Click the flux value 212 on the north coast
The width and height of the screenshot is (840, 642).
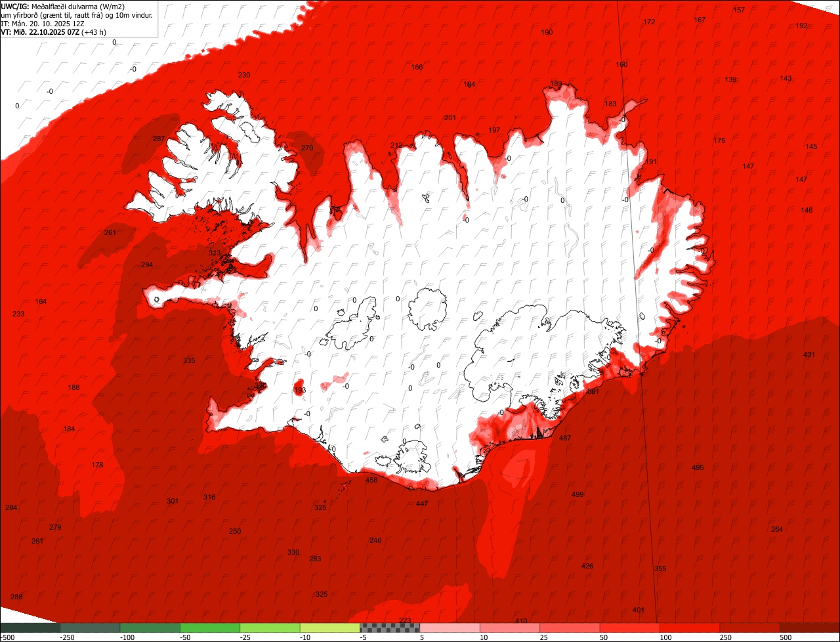pos(396,145)
